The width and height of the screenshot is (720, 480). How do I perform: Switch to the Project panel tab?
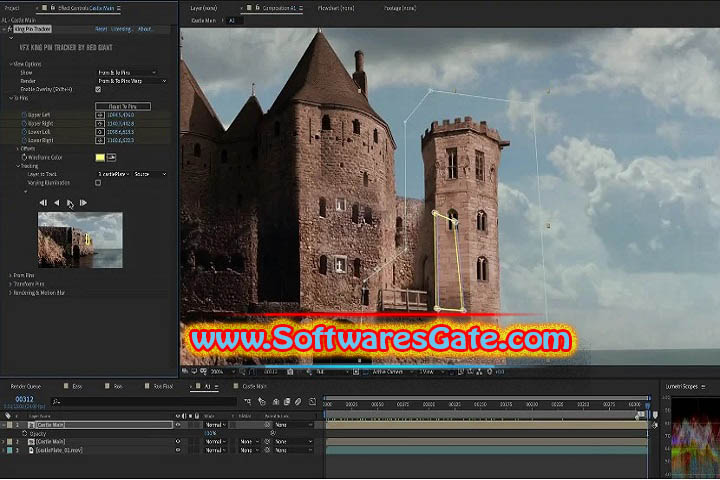tap(12, 8)
